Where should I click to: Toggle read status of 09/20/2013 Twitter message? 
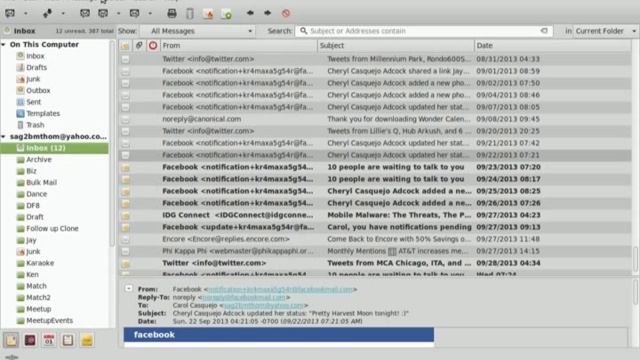(x=125, y=131)
